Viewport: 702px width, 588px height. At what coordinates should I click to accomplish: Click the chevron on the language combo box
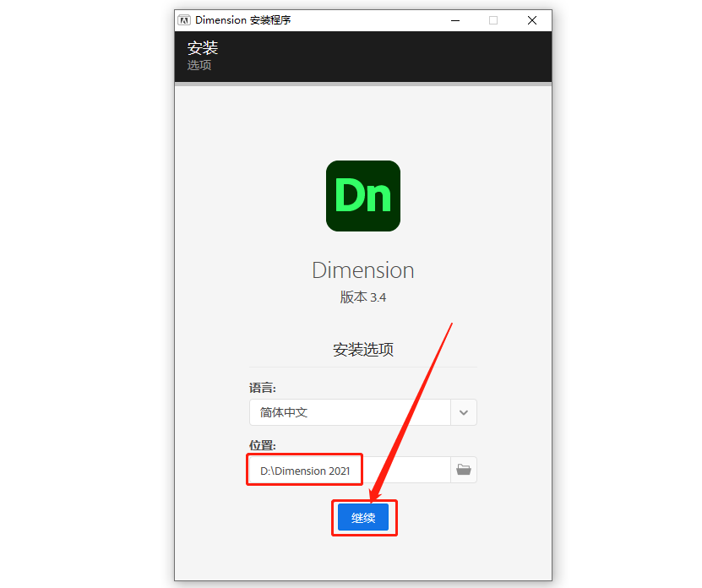coord(463,412)
